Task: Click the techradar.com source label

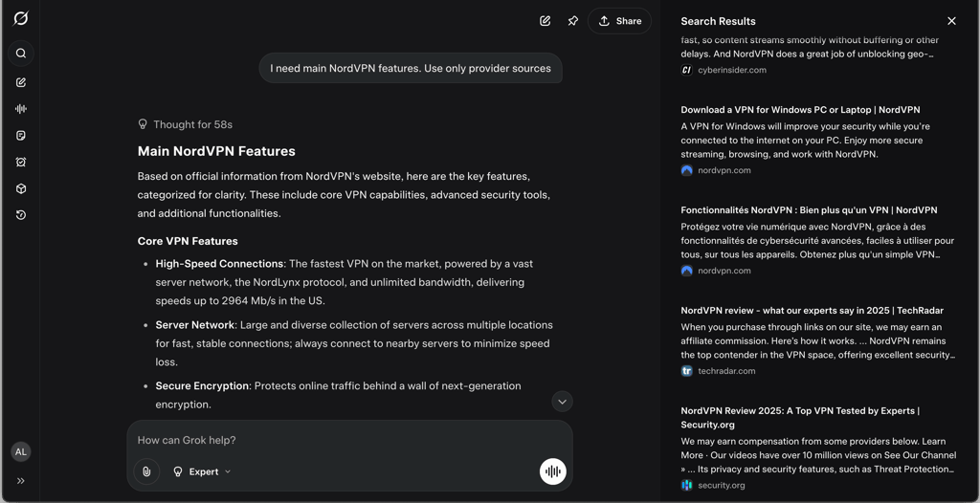Action: pos(726,370)
